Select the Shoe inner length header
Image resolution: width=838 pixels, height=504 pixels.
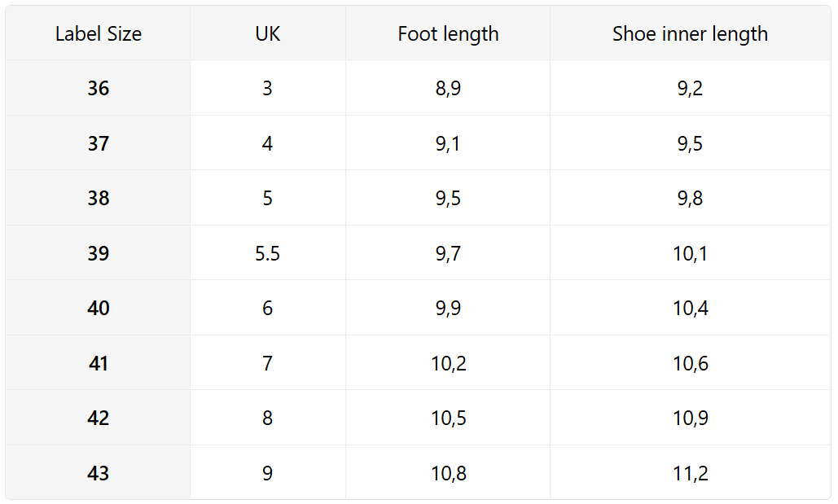(x=690, y=34)
